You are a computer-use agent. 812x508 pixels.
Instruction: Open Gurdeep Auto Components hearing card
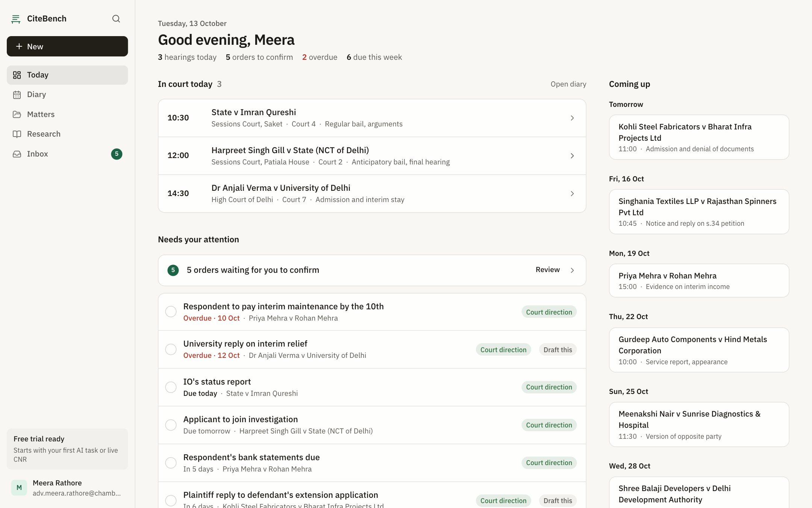pyautogui.click(x=699, y=350)
